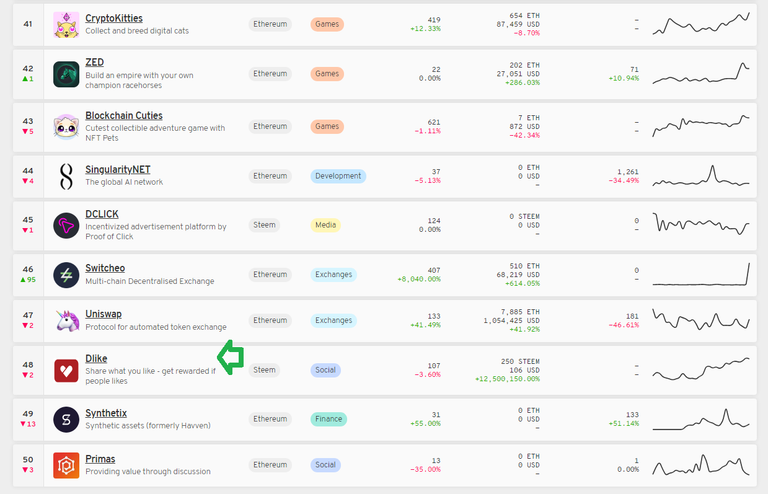768x494 pixels.
Task: Click the CryptoKitties cat logo icon
Action: point(66,24)
